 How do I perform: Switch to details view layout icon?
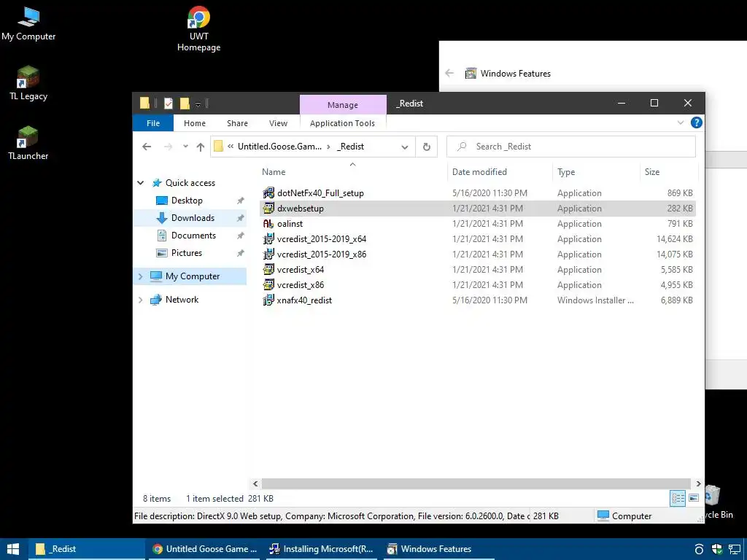pyautogui.click(x=678, y=498)
